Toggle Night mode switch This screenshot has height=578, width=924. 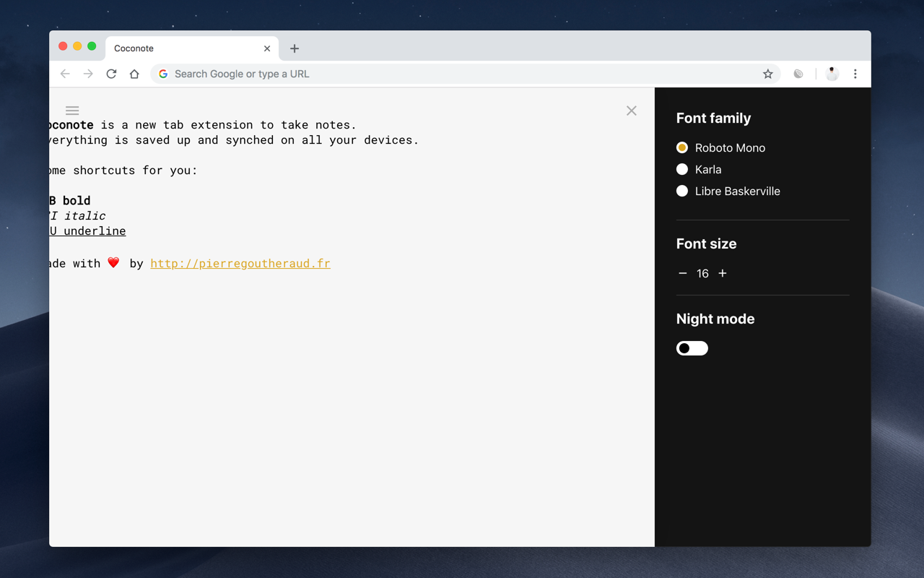click(x=692, y=348)
